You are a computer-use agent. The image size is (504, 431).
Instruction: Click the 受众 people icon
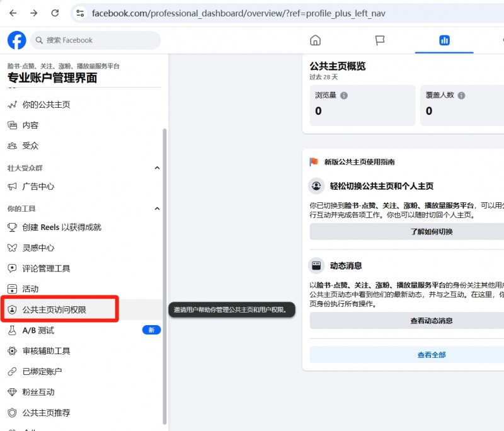click(x=12, y=146)
